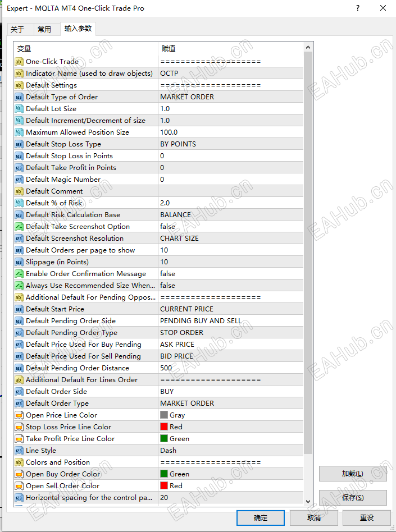Click the icon beside Default Pending Order Distance
The width and height of the screenshot is (396, 532).
19,368
